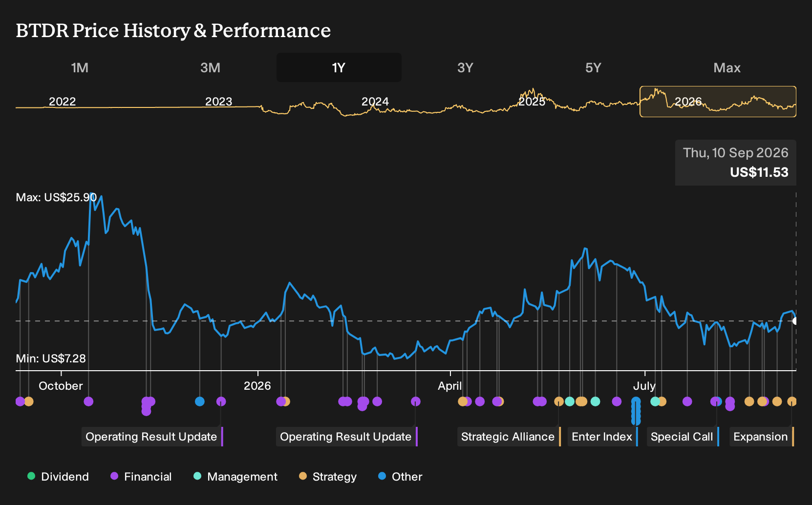Viewport: 812px width, 505px height.
Task: Jump to 2024 on the mini navigator chart
Action: tap(375, 102)
